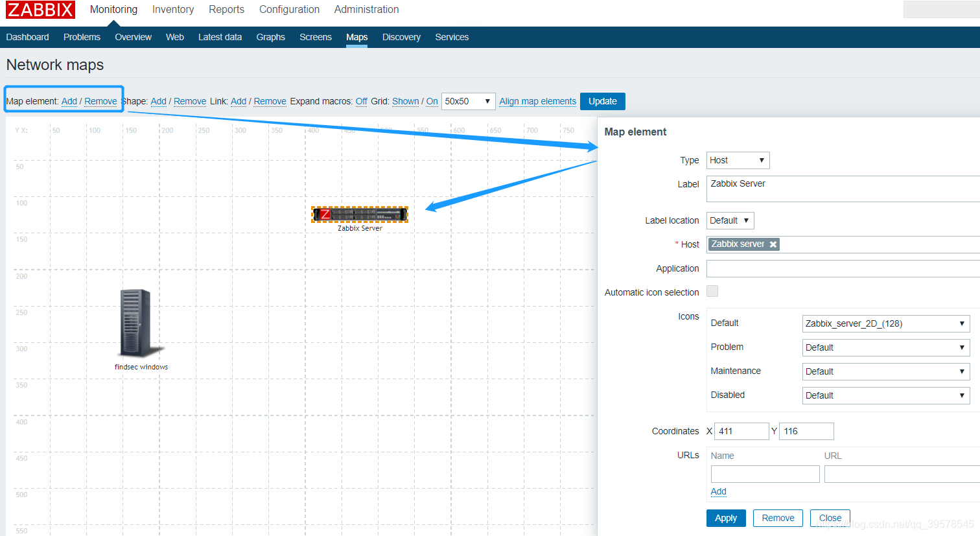Go to Services tab
The width and height of the screenshot is (980, 536).
(452, 37)
